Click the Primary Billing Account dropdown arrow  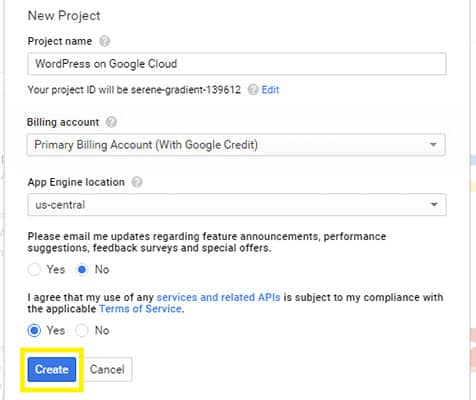click(x=433, y=145)
